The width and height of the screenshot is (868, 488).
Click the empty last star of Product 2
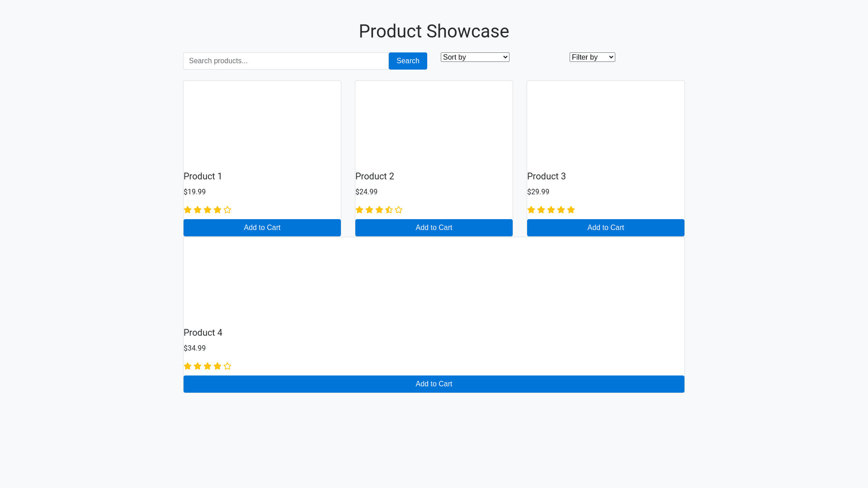point(399,210)
